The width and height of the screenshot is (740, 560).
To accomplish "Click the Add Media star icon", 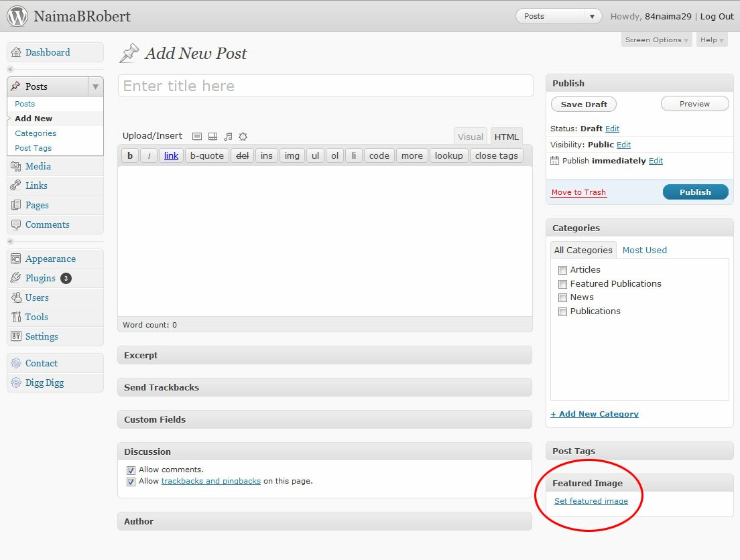I will pos(243,137).
